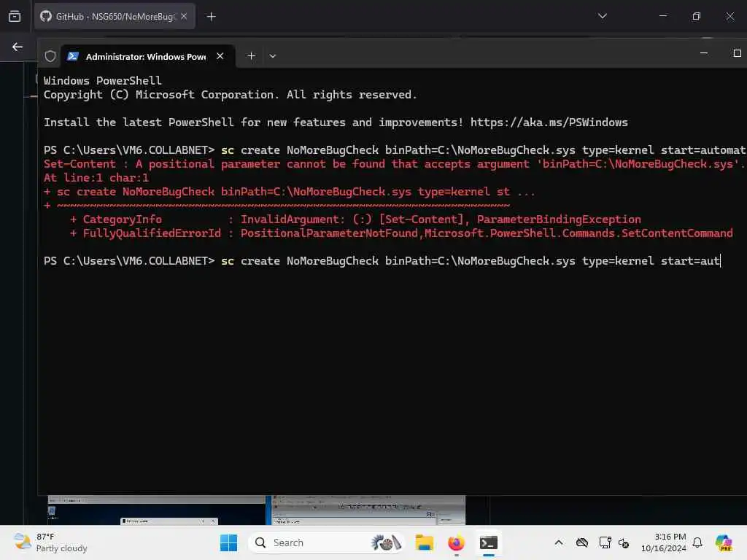Select the Administrator: Windows PowerShell tab
The width and height of the screenshot is (747, 560).
147,56
